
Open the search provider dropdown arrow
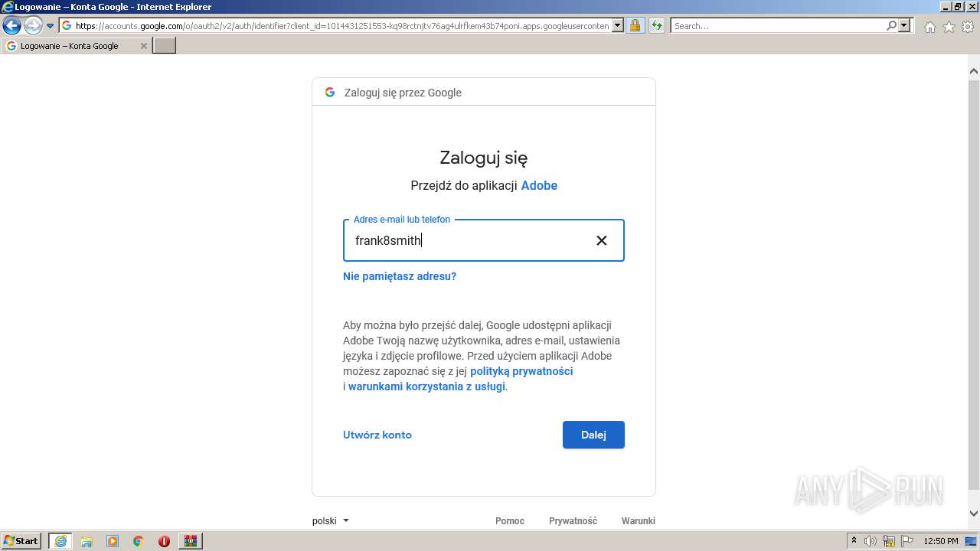coord(905,26)
